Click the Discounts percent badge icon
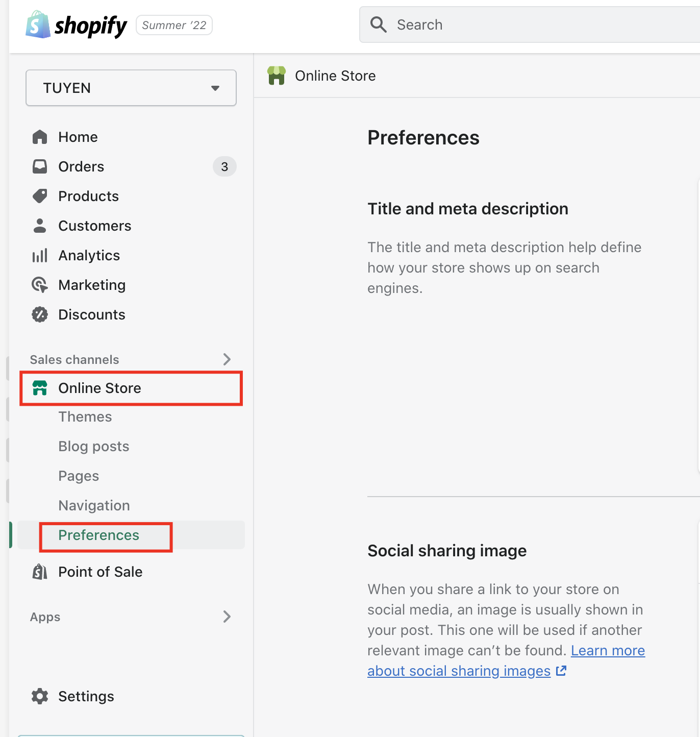 [40, 314]
